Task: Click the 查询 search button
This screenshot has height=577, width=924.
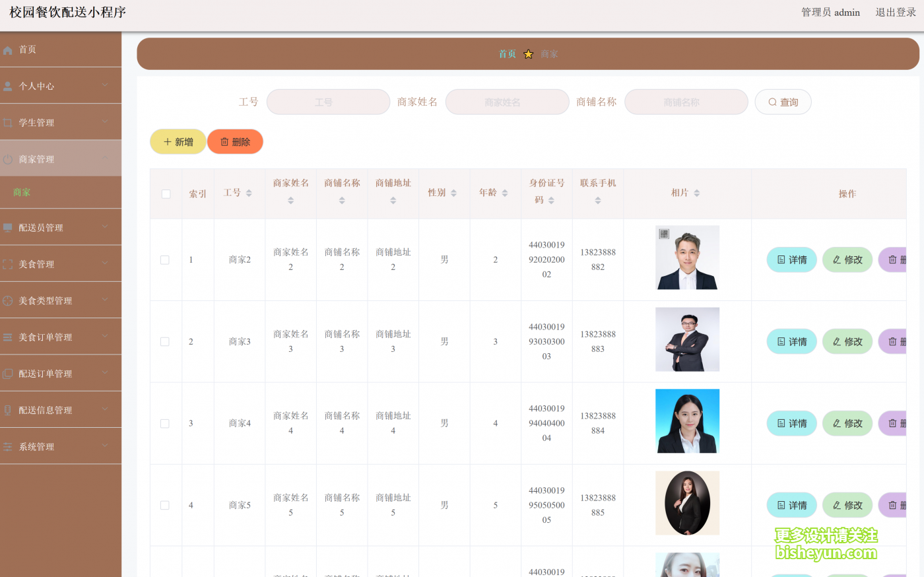Action: [783, 102]
